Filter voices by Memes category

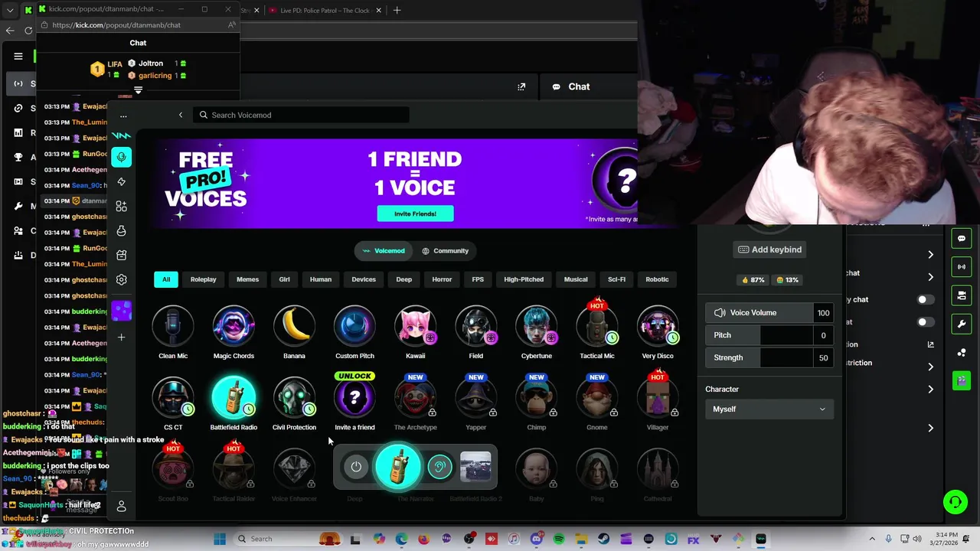point(247,279)
